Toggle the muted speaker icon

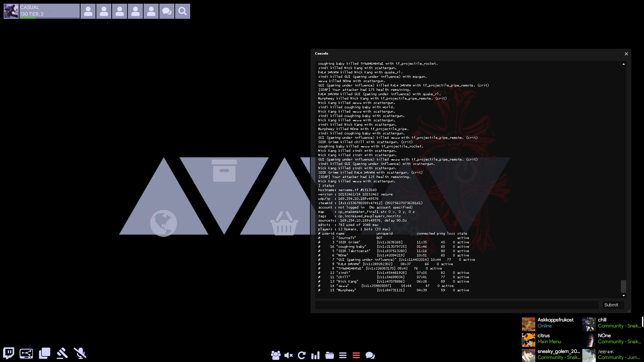click(x=288, y=355)
